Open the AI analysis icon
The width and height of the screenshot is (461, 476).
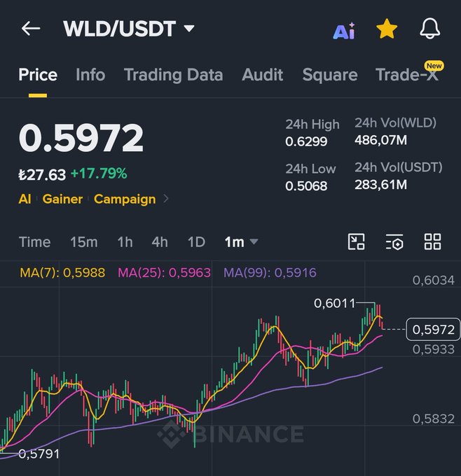[x=344, y=31]
